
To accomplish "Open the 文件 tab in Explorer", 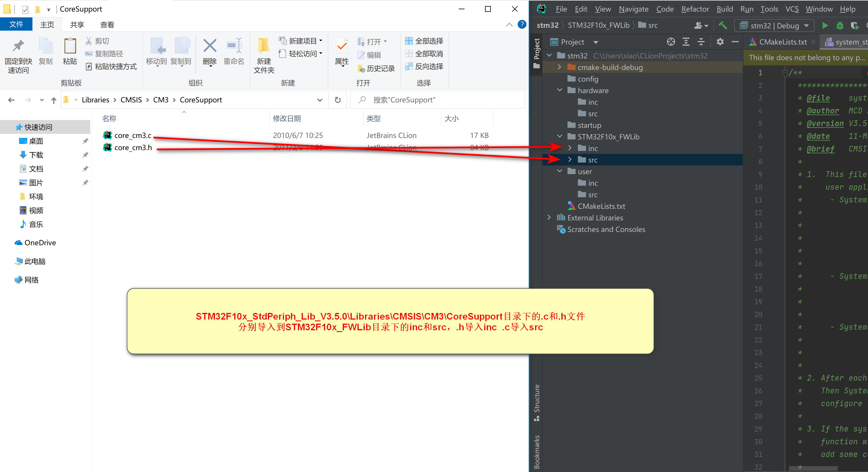I will [16, 24].
